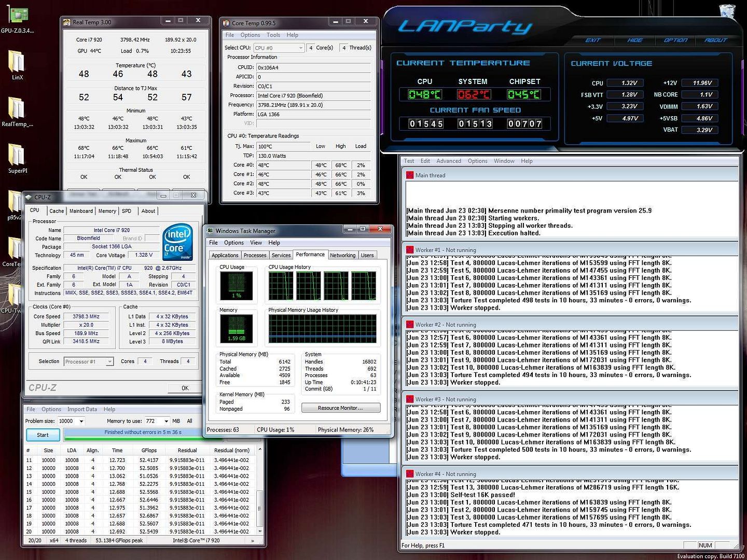Click the '53.1384 GFlops peak' status entry

point(119,540)
